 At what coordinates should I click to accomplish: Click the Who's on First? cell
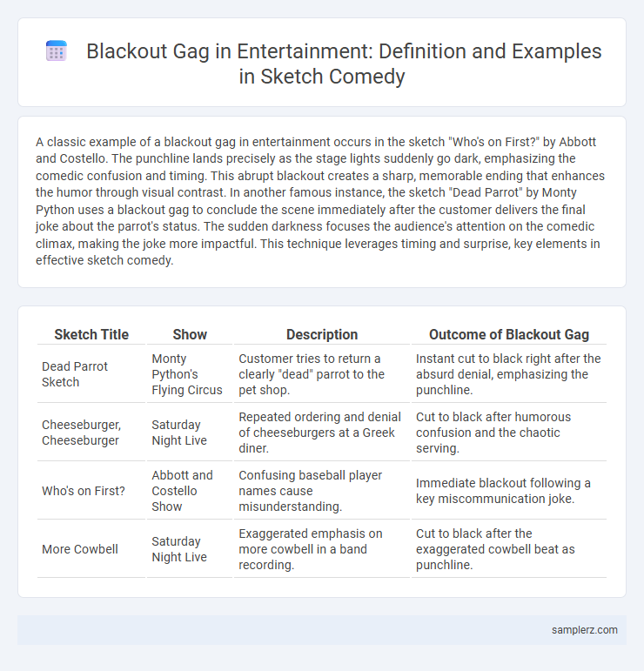click(91, 490)
